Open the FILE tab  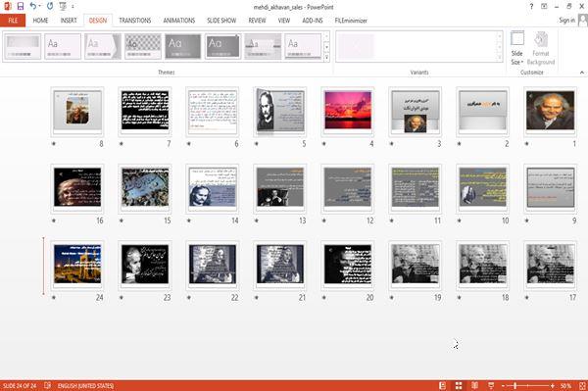tap(13, 21)
